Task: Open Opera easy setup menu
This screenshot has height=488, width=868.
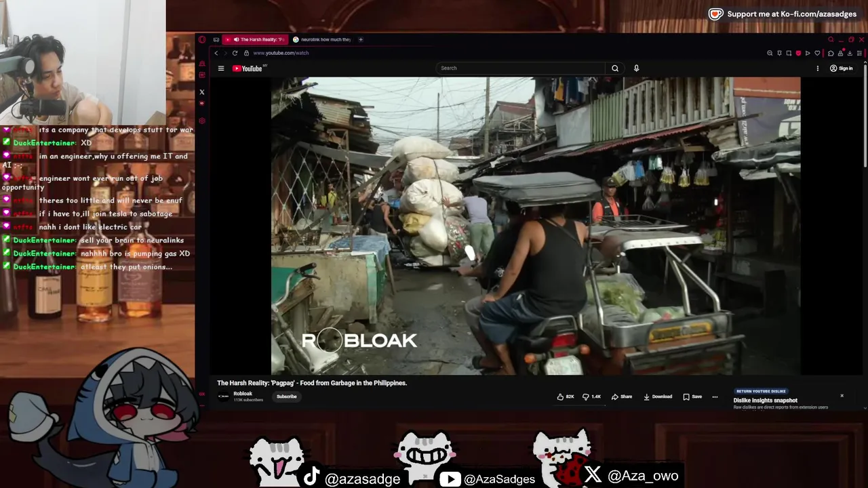Action: 859,53
